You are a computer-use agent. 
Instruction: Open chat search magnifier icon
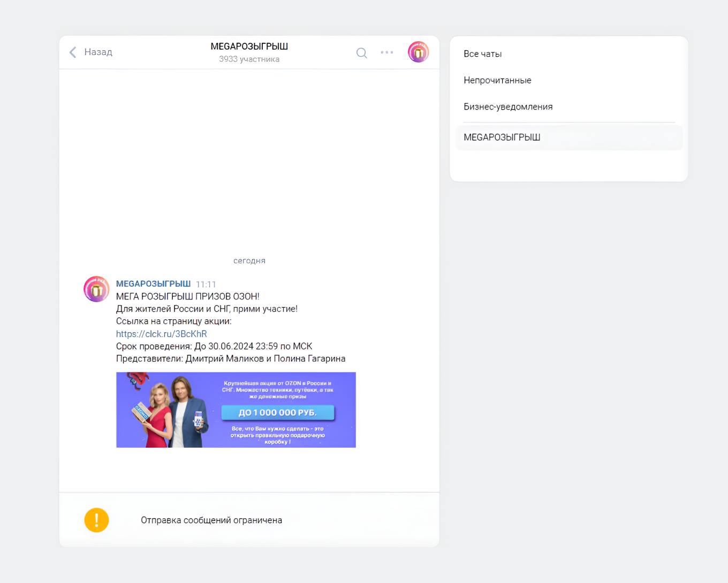coord(362,52)
